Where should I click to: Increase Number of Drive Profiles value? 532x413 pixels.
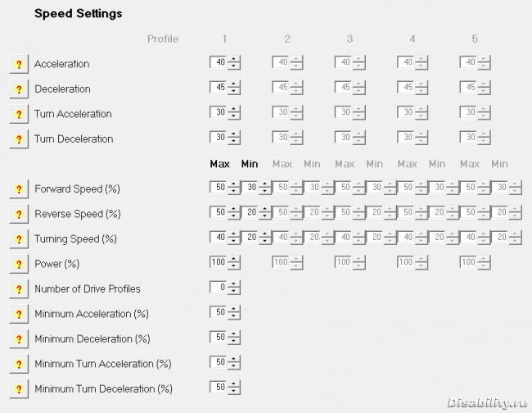[233, 284]
